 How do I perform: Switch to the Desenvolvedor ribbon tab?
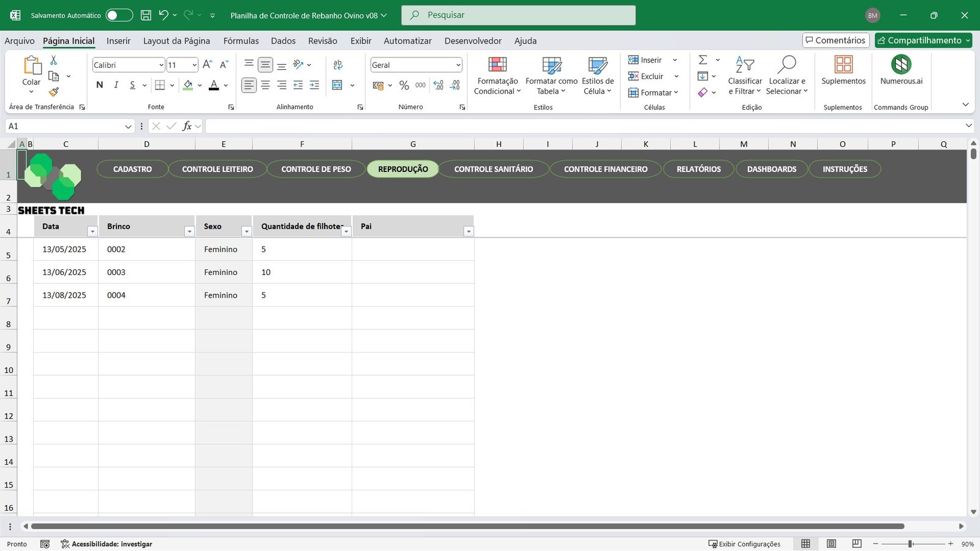[x=473, y=41]
